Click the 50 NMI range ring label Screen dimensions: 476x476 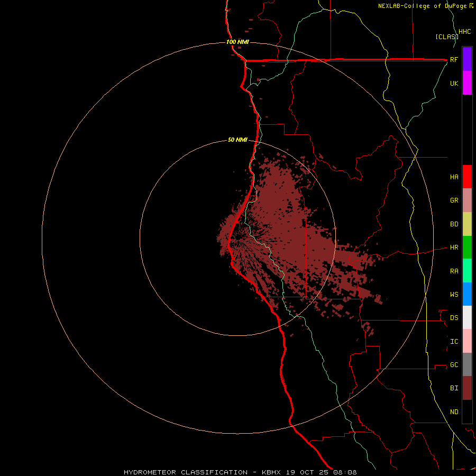pos(237,140)
